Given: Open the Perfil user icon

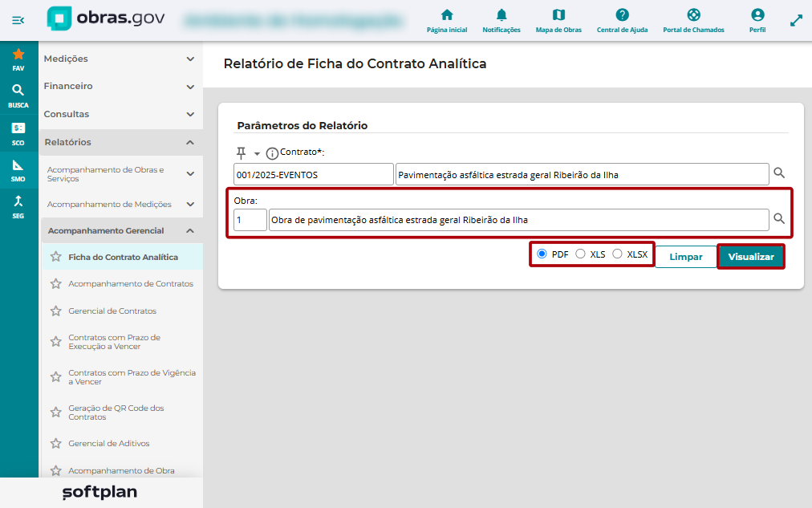Looking at the screenshot, I should 757,14.
